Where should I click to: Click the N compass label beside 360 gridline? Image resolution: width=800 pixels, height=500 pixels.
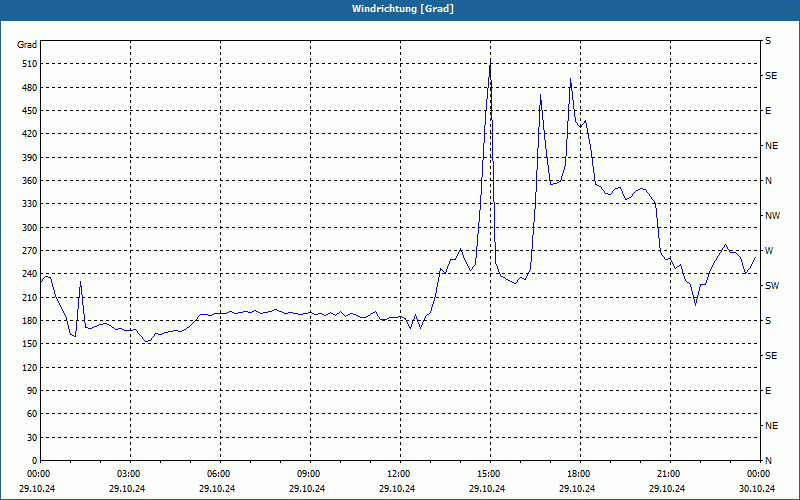coord(769,181)
